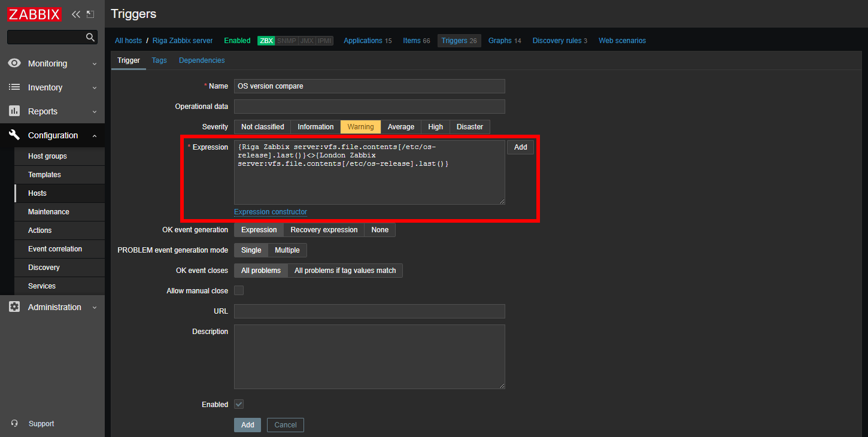Click the search magnifier icon
868x437 pixels.
90,37
